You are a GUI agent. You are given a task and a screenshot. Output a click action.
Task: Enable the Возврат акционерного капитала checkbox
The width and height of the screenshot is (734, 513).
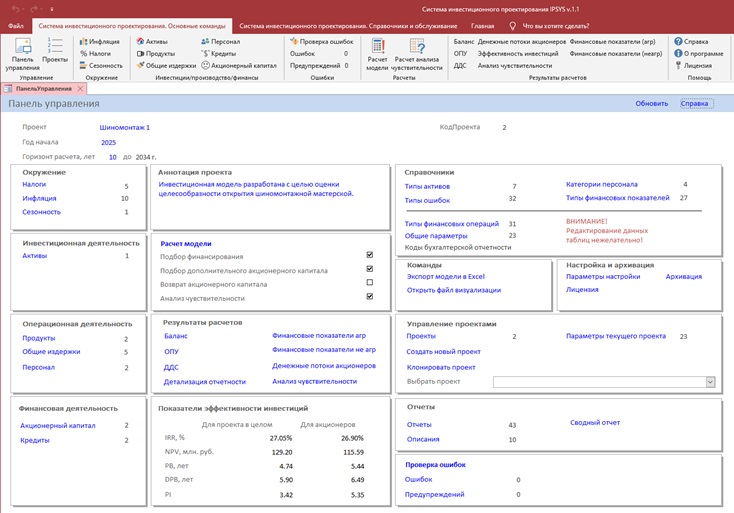click(370, 283)
